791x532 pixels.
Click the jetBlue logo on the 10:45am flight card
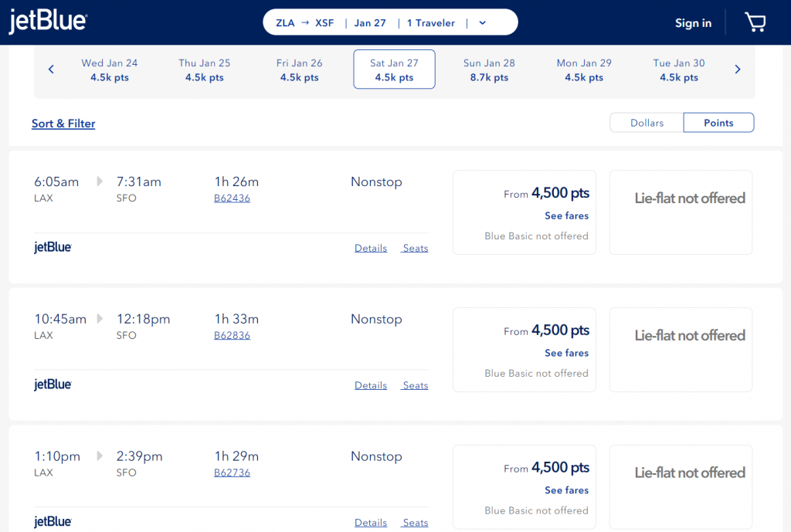coord(53,384)
